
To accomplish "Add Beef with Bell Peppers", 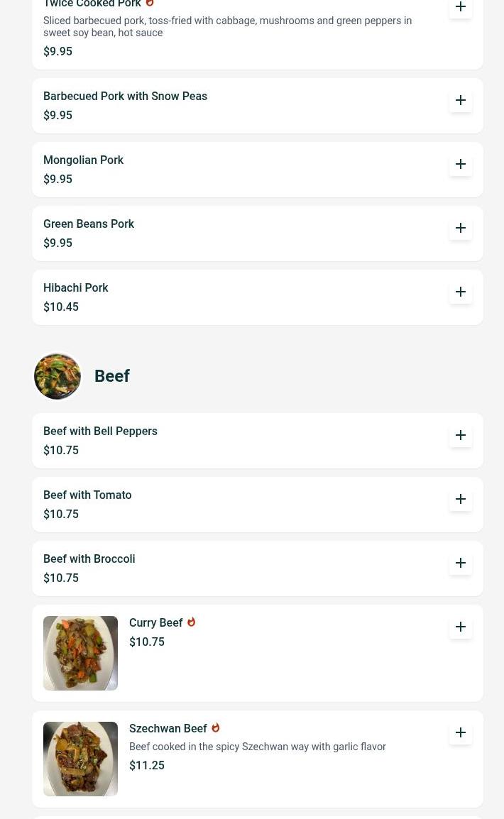I will pos(460,435).
